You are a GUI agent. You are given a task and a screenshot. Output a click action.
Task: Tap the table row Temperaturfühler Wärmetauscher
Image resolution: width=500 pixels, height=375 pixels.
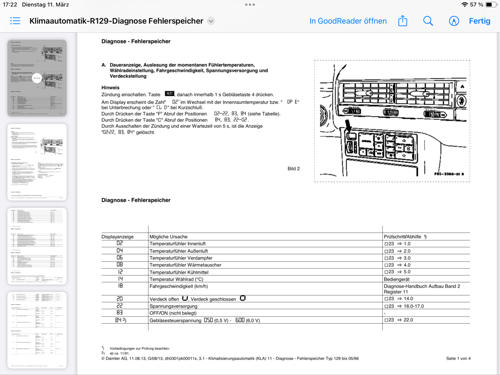point(286,265)
